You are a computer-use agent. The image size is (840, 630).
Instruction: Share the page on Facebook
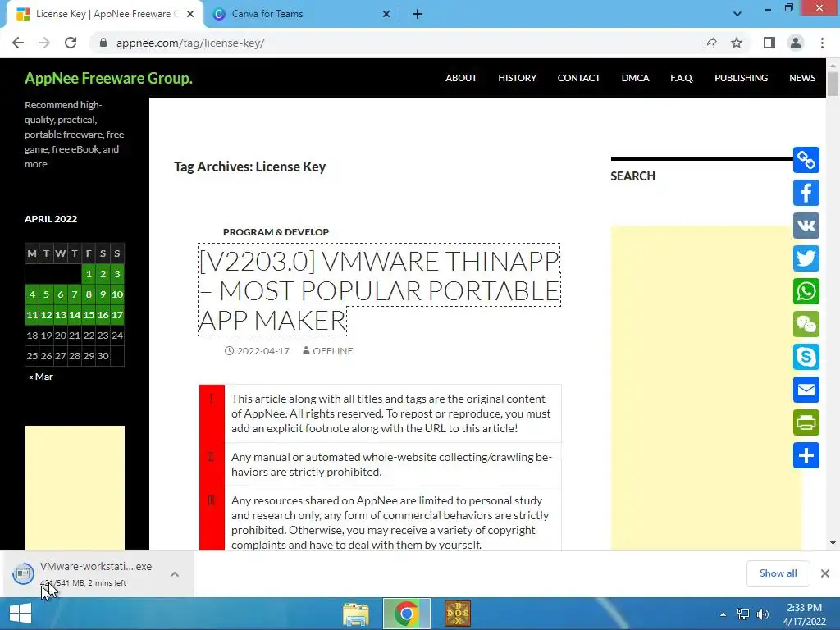(806, 193)
